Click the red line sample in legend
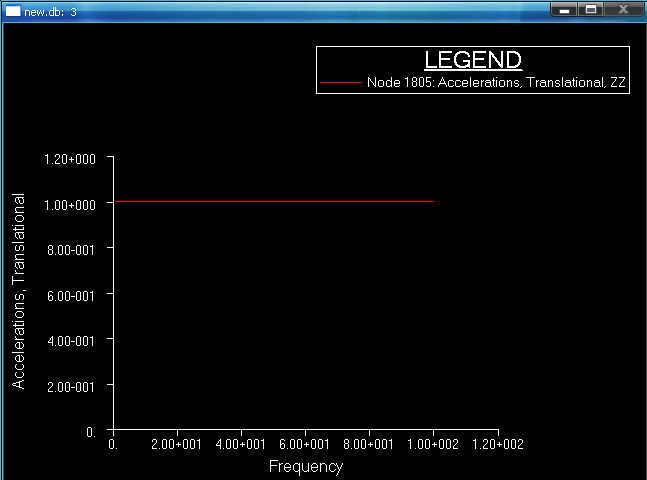The width and height of the screenshot is (647, 480). 341,83
